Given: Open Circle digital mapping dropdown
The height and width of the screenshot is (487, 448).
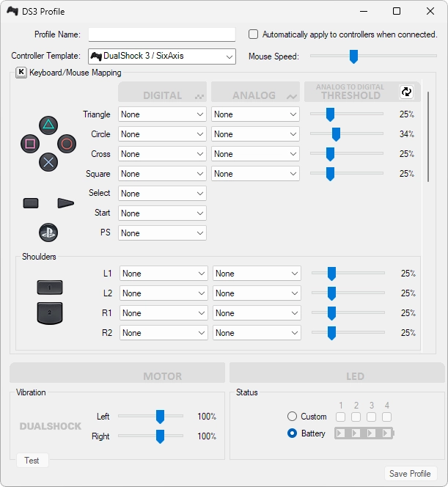Looking at the screenshot, I should coord(162,134).
